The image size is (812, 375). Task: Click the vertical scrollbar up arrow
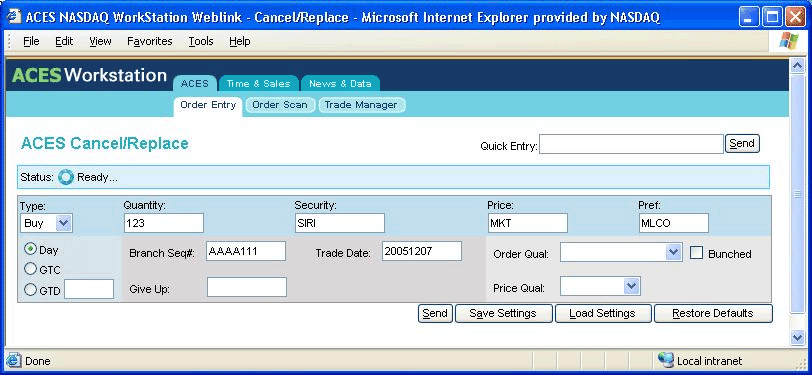pos(797,67)
